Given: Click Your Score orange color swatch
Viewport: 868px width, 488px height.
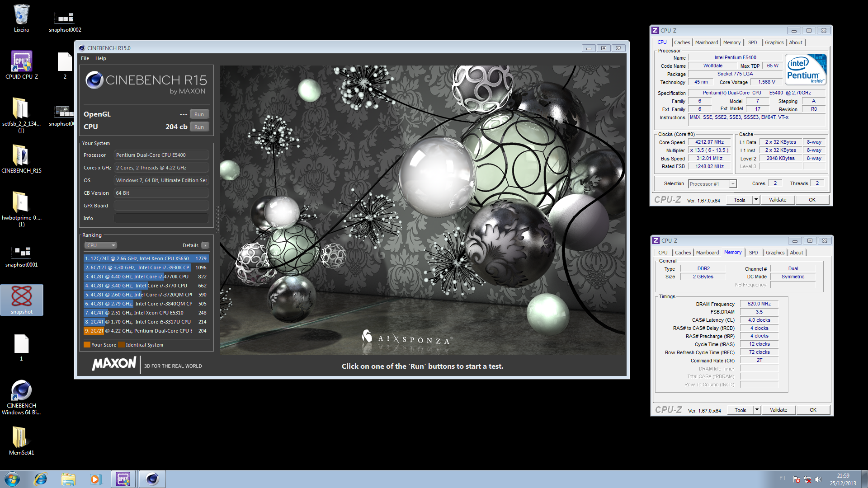Looking at the screenshot, I should (87, 345).
